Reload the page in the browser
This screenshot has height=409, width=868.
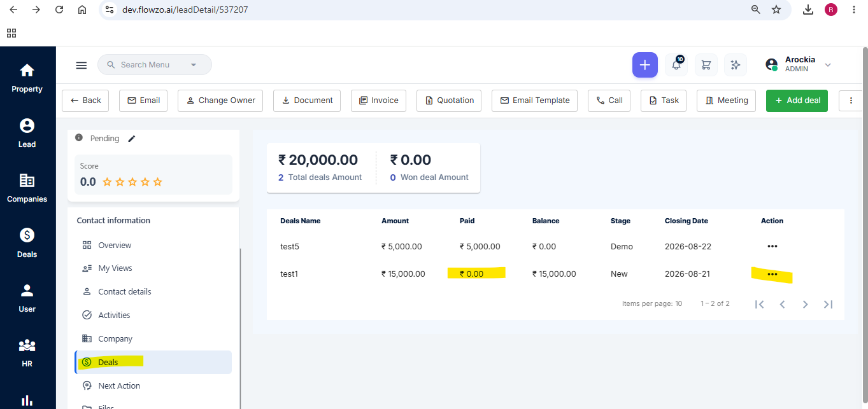pos(59,10)
